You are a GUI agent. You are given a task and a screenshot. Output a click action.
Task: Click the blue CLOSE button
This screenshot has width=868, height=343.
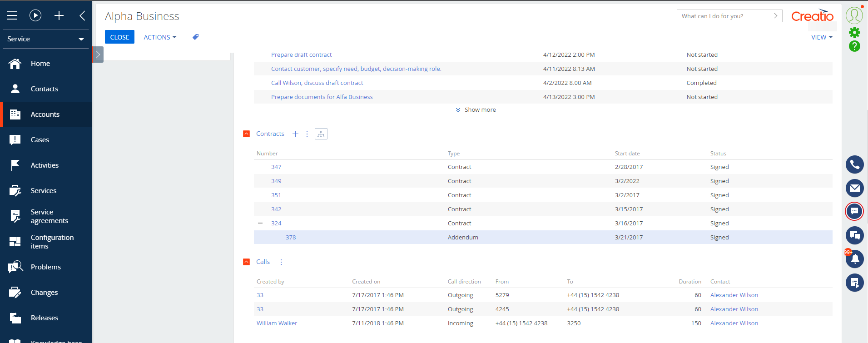(x=119, y=37)
